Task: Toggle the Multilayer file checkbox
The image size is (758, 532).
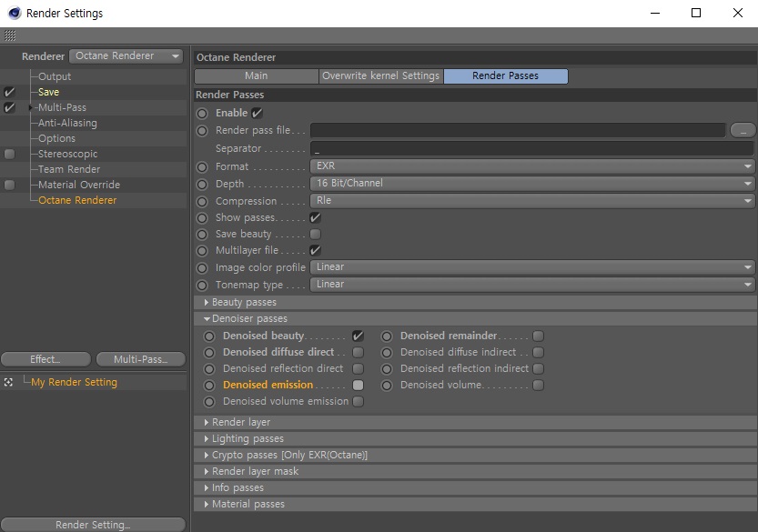Action: tap(315, 250)
